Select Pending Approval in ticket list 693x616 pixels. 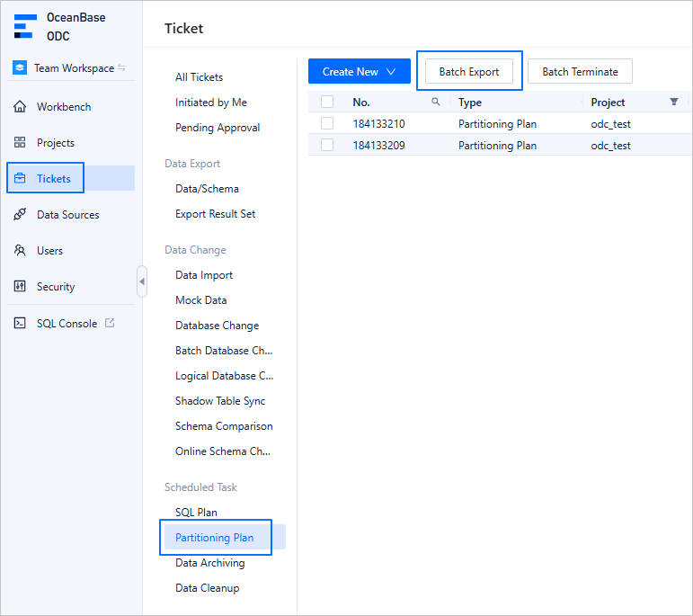pos(218,128)
